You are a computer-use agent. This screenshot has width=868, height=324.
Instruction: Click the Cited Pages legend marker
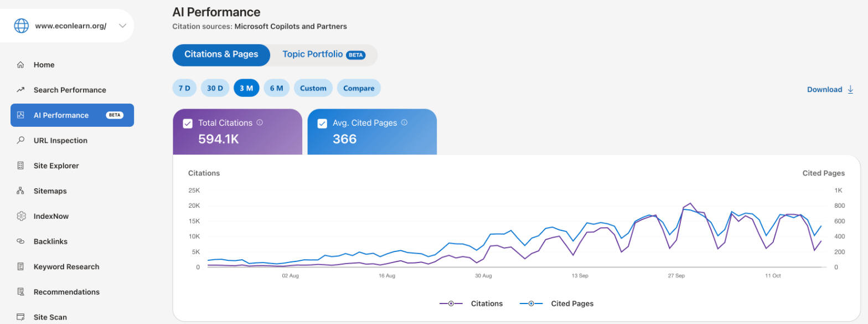coord(531,304)
